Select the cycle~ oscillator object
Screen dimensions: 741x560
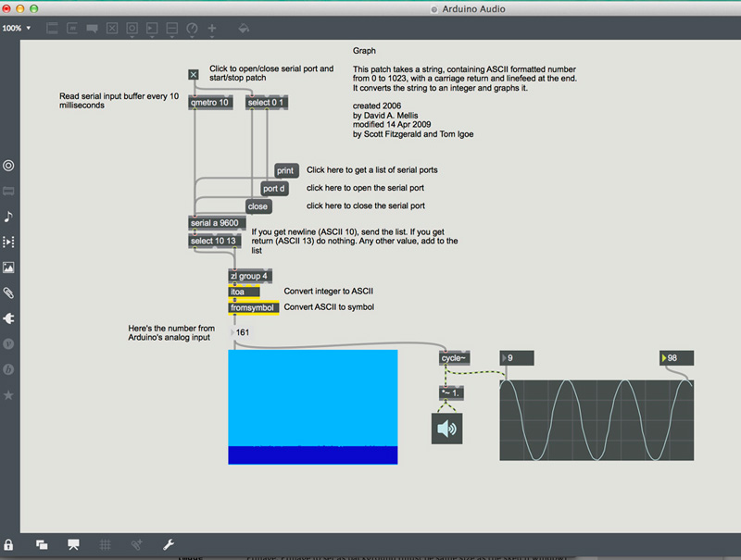tap(454, 358)
